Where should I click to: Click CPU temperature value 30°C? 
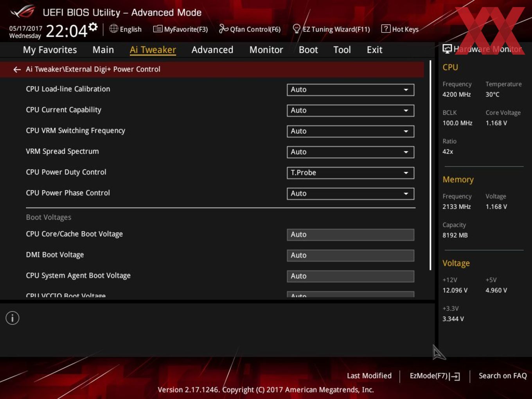(492, 94)
